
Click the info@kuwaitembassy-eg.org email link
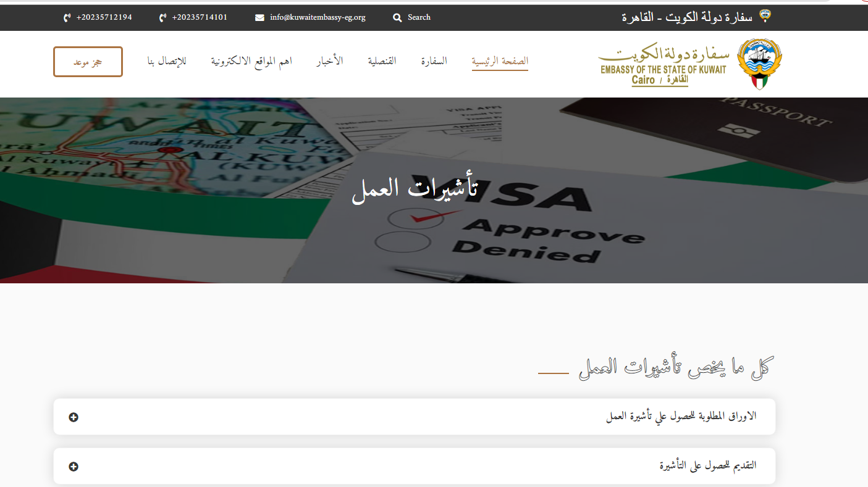[318, 17]
